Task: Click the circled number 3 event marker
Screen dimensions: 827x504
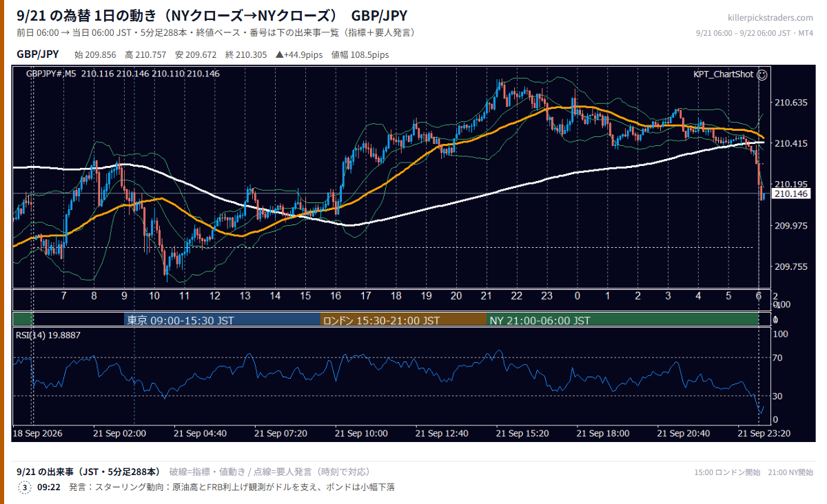Action: coord(25,487)
